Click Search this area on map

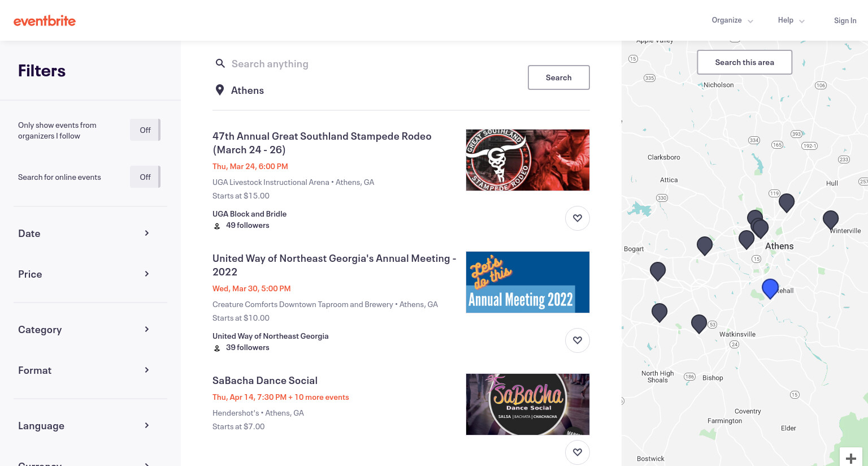click(745, 62)
